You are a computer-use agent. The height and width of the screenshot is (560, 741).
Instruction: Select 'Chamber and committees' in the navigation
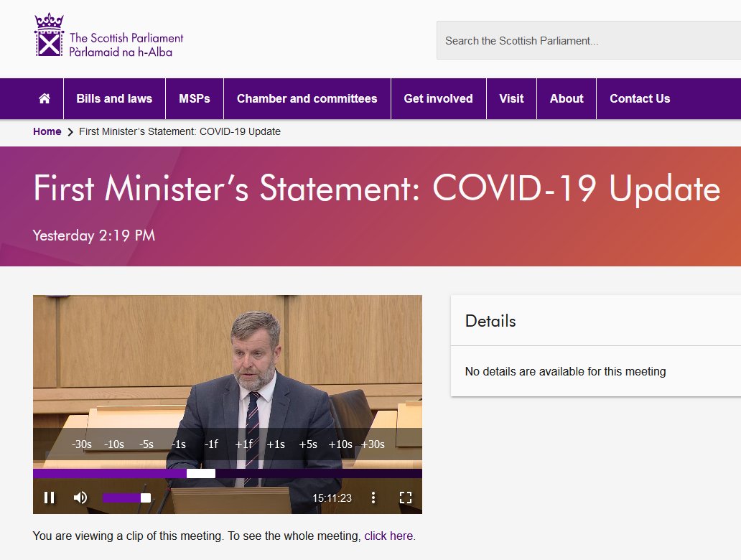(307, 98)
